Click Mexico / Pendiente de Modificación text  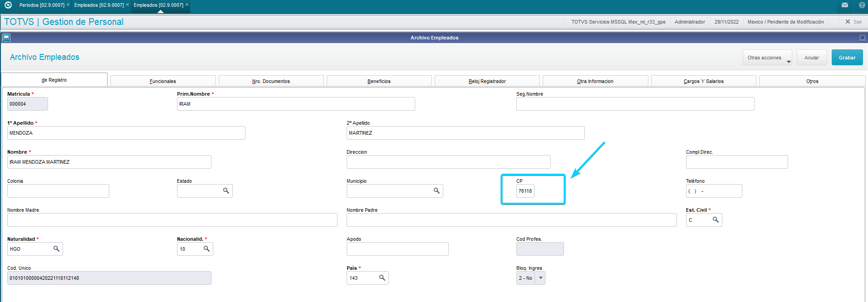tap(786, 22)
